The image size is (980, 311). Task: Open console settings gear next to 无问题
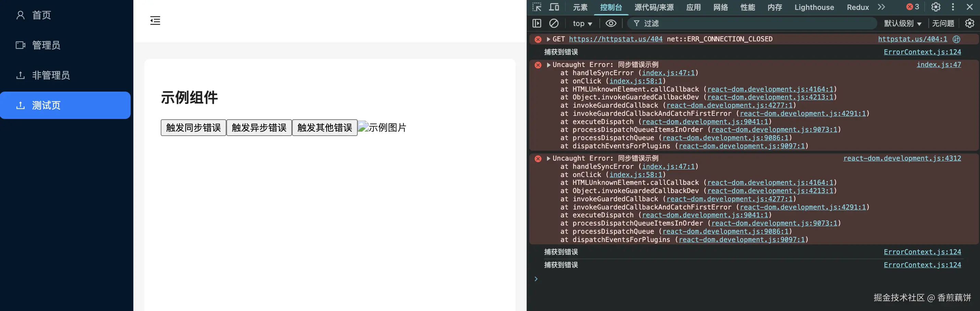pyautogui.click(x=970, y=24)
